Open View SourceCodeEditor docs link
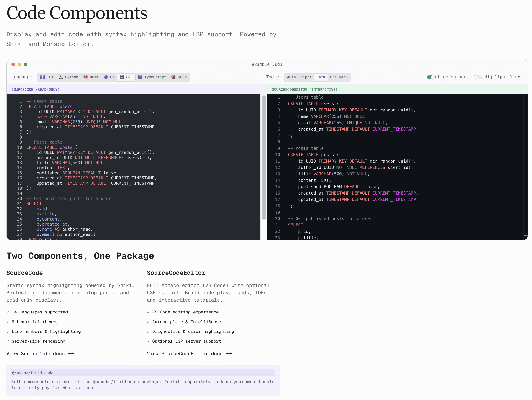Viewport: 532px width, 400px height. [x=189, y=354]
